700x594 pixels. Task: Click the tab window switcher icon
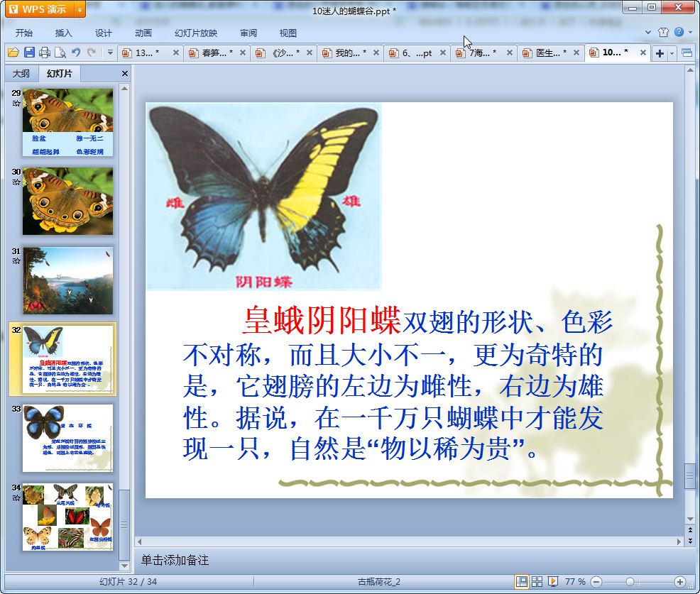point(687,53)
